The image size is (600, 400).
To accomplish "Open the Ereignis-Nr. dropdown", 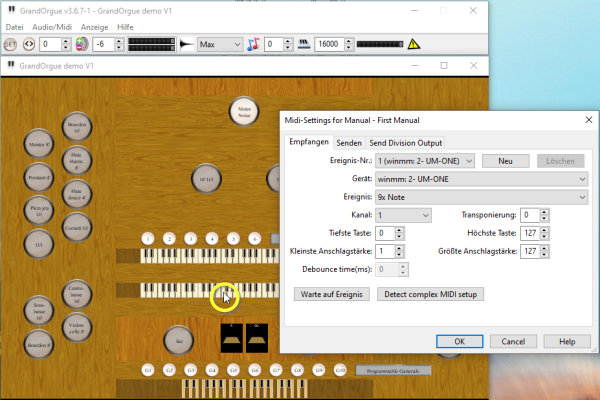I will [425, 161].
